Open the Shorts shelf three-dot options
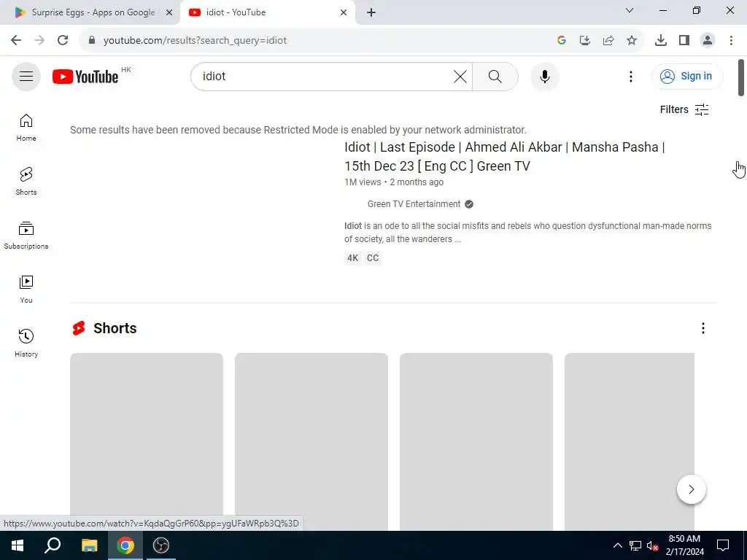The height and width of the screenshot is (560, 747). 703,328
